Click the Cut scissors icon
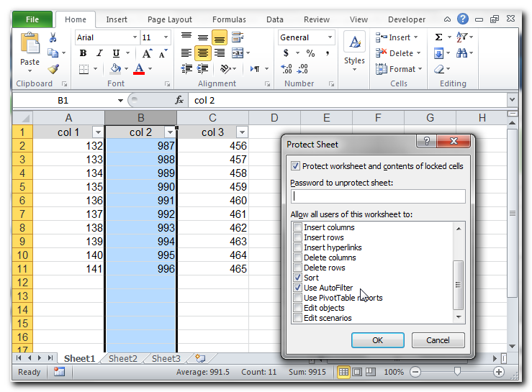 (x=53, y=37)
